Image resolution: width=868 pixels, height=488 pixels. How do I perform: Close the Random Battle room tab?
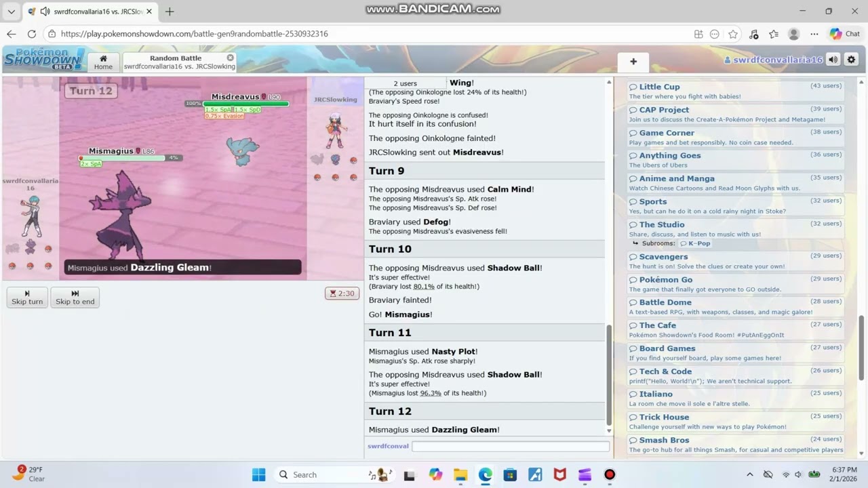pos(230,58)
